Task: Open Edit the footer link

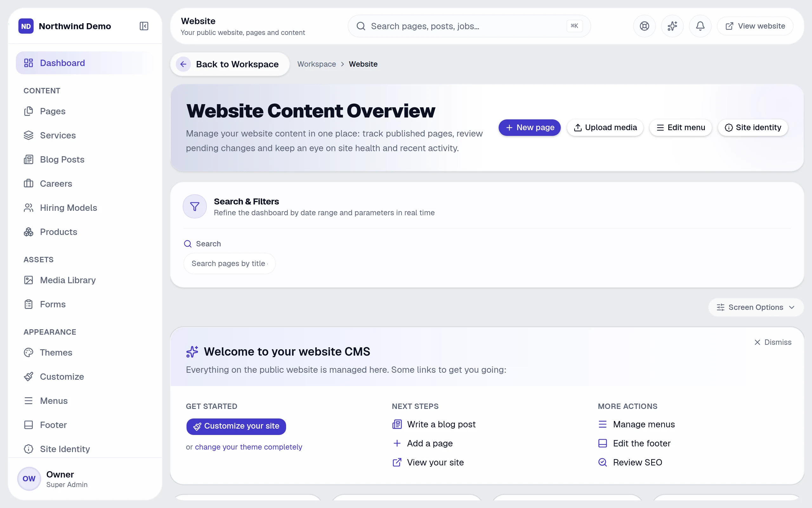Action: pos(634,443)
